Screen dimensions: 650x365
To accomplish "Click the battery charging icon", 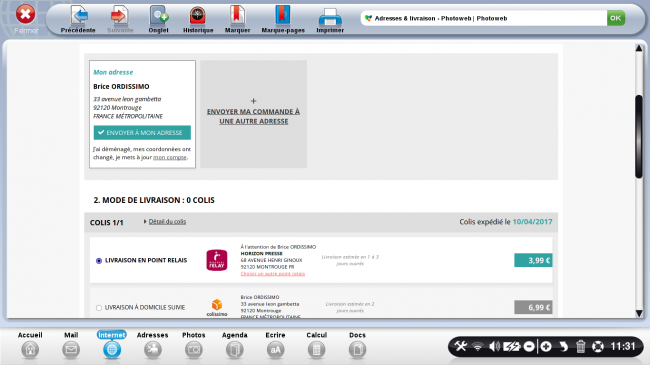I will coord(511,346).
